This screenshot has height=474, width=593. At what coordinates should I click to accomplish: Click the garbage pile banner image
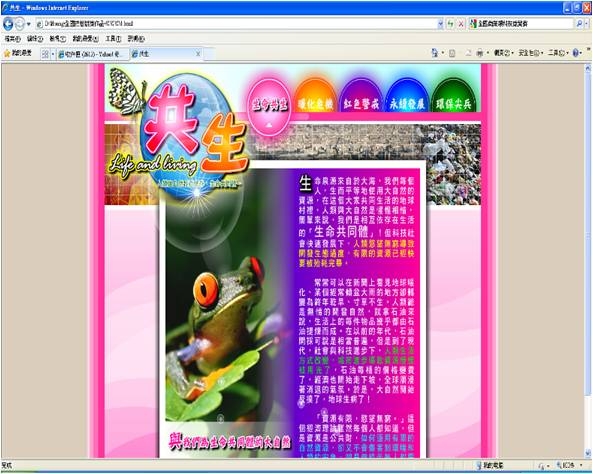tap(454, 165)
